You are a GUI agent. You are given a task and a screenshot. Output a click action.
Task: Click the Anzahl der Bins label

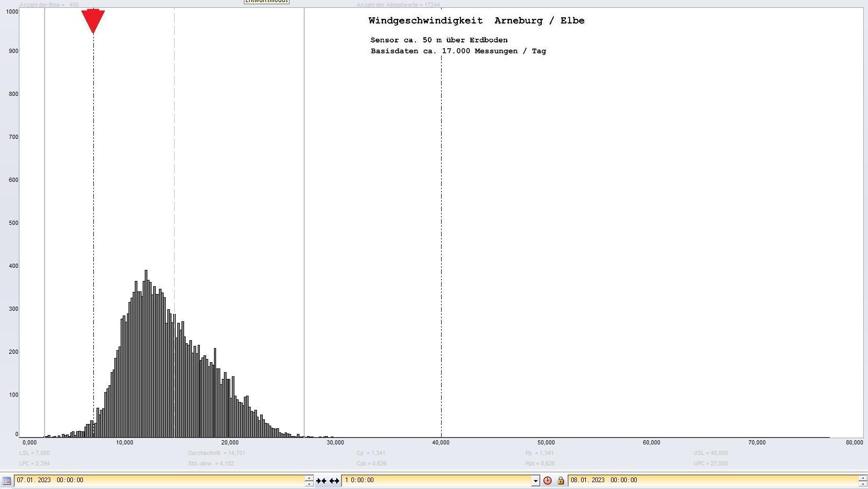(49, 5)
